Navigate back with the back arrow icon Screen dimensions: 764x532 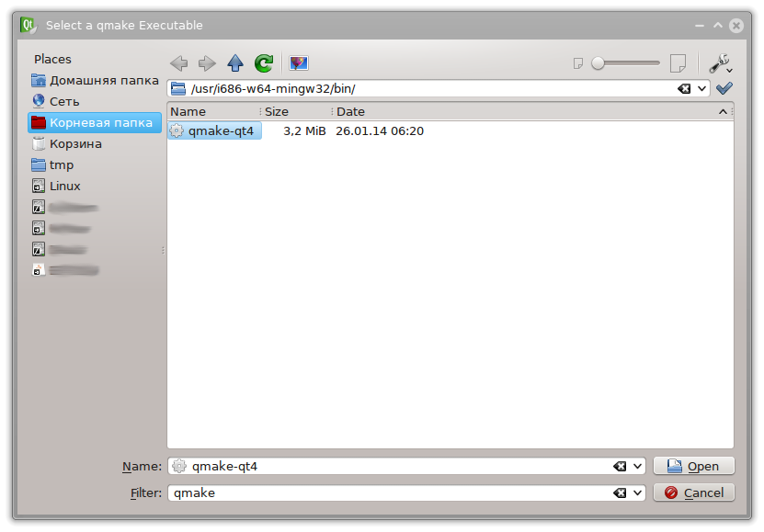pos(180,62)
